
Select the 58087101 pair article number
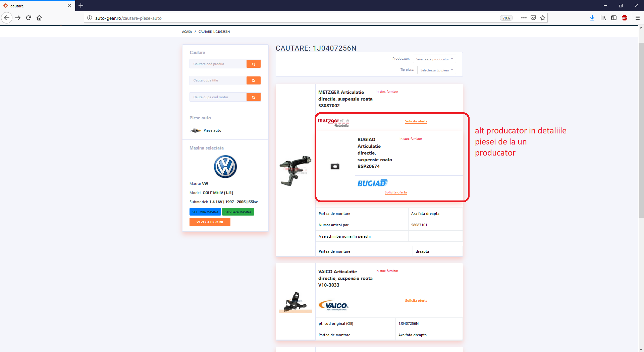[419, 225]
